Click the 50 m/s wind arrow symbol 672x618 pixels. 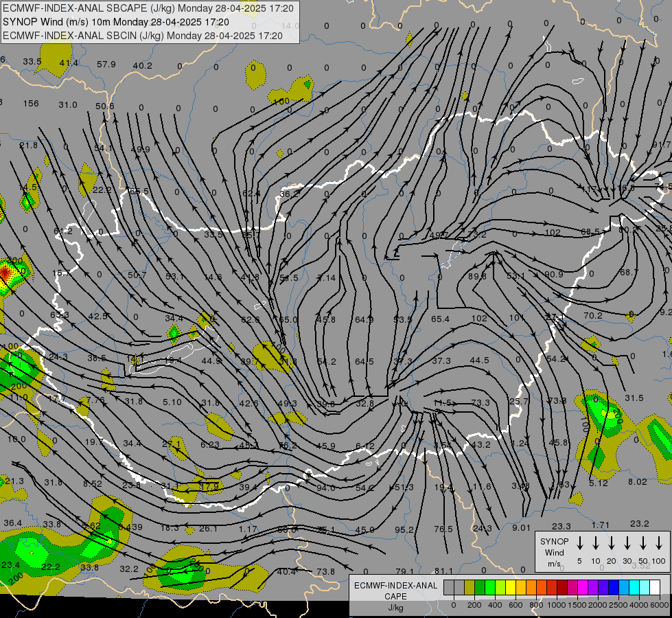(x=643, y=543)
